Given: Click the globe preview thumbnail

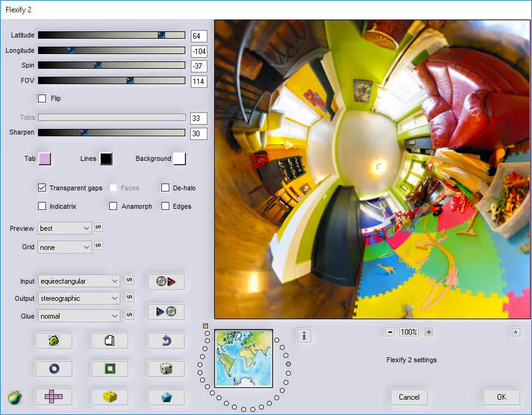Looking at the screenshot, I should 242,357.
